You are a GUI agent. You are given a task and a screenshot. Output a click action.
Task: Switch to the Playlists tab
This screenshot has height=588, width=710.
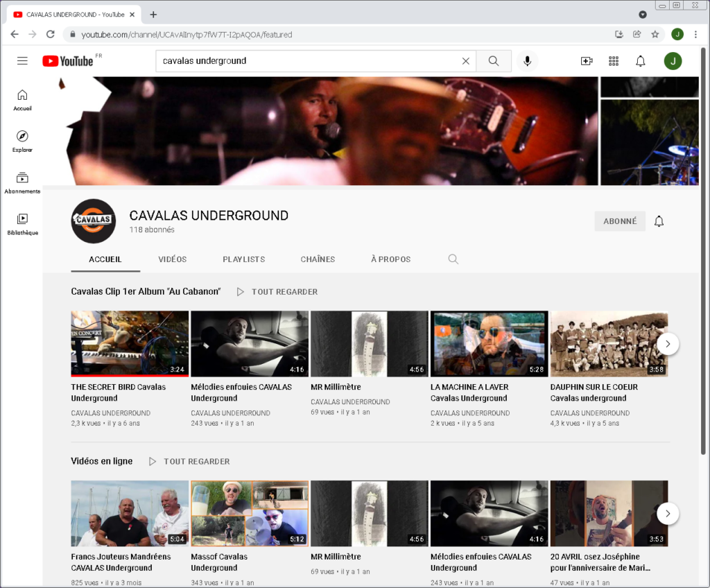point(243,259)
